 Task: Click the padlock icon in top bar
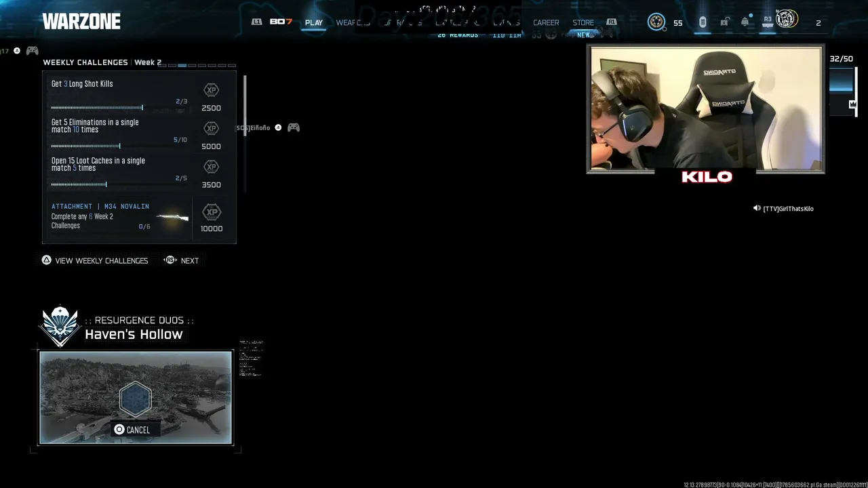(x=724, y=22)
